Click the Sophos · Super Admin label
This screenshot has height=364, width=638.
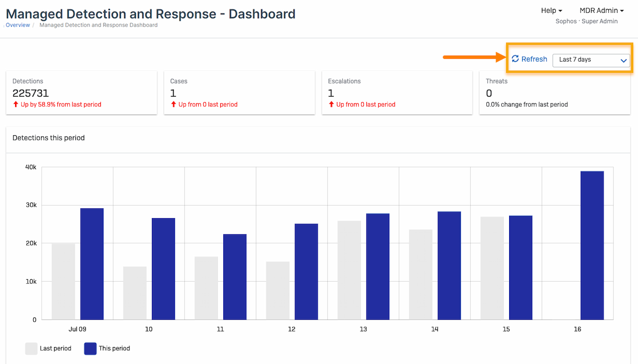pyautogui.click(x=587, y=21)
